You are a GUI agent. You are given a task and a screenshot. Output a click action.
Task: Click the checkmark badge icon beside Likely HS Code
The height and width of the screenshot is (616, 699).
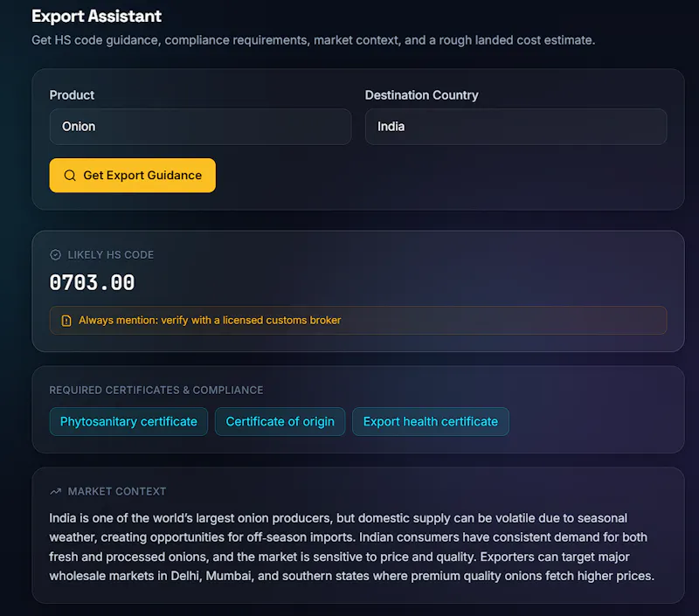tap(55, 255)
